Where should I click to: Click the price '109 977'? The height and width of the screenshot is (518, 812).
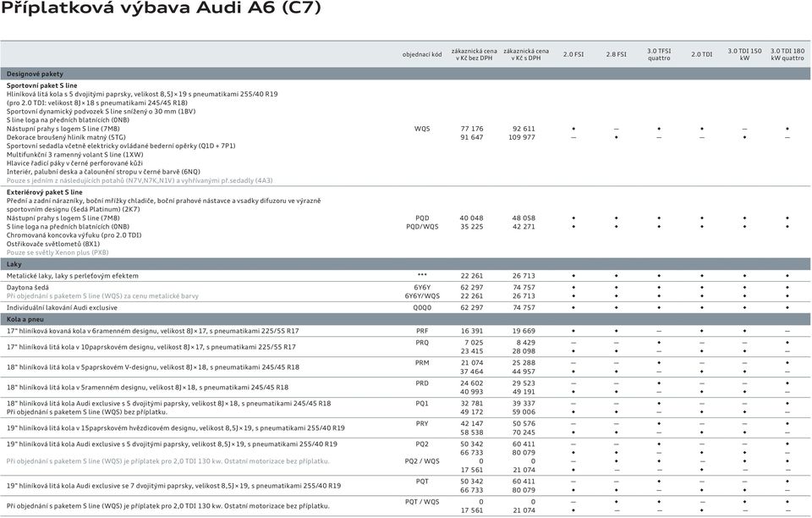pyautogui.click(x=522, y=137)
